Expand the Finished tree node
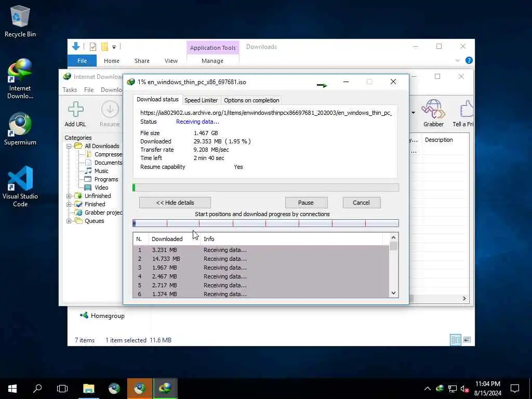 point(69,204)
